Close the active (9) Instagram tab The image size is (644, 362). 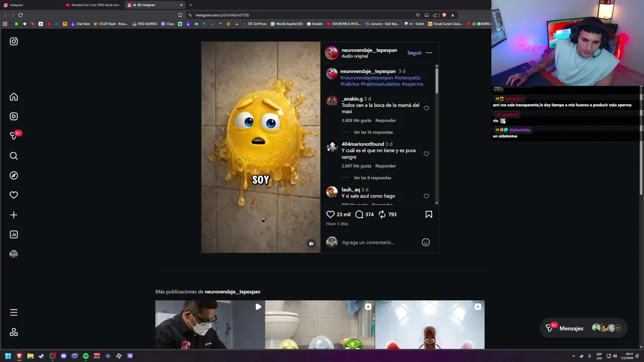181,5
